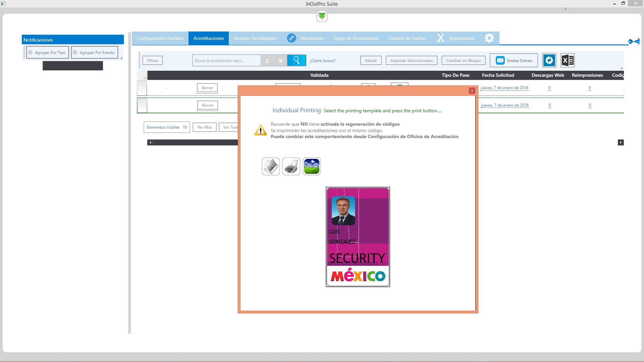Click the horizontal scrollbar right arrow
The image size is (644, 362).
coord(621,142)
